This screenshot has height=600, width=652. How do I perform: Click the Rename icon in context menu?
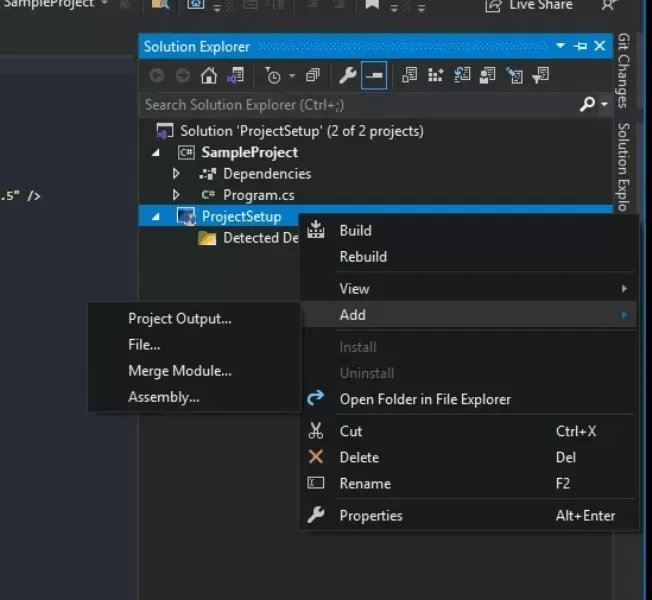pos(316,483)
